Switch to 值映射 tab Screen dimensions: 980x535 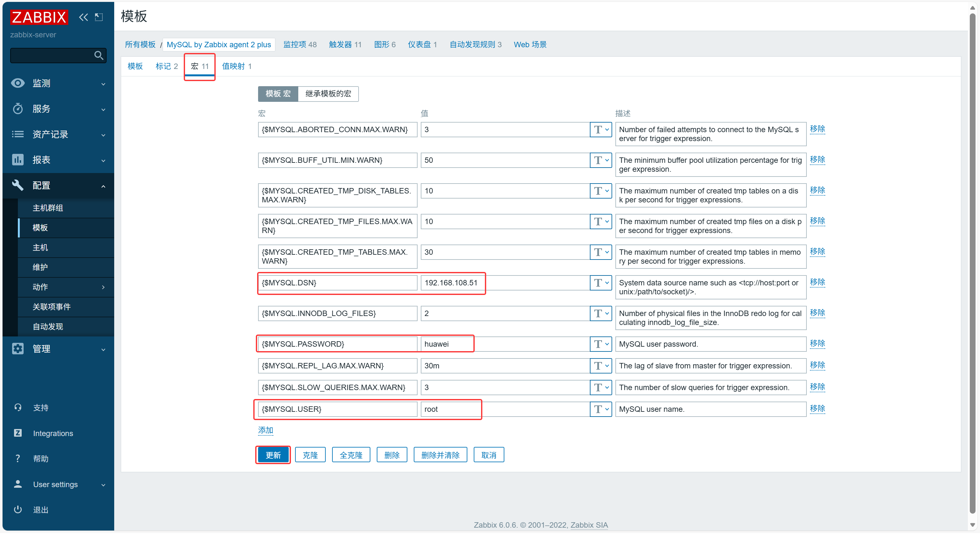point(237,66)
